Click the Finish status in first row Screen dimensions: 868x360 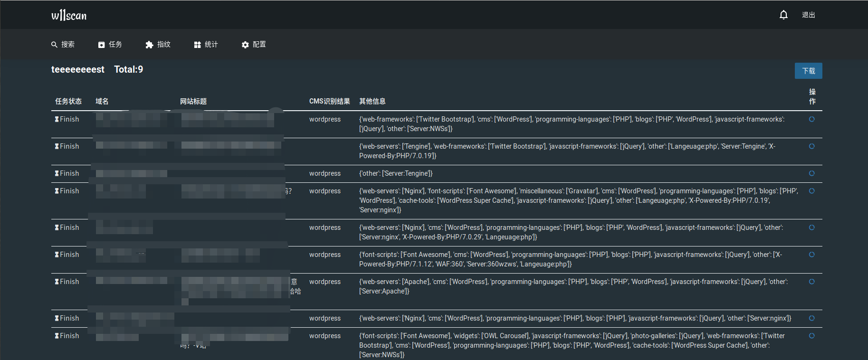[67, 119]
